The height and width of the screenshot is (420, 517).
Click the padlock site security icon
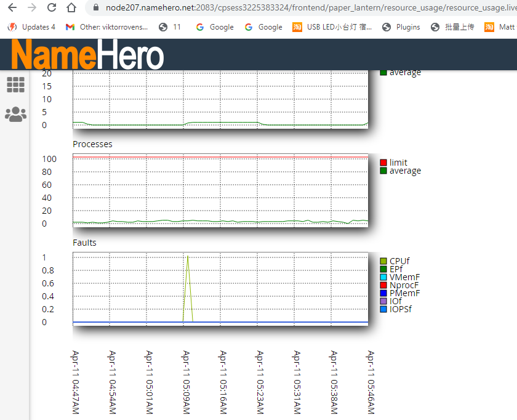point(95,8)
